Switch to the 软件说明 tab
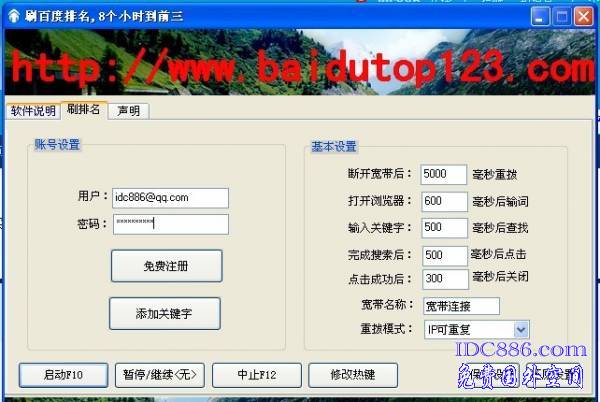 (32, 111)
